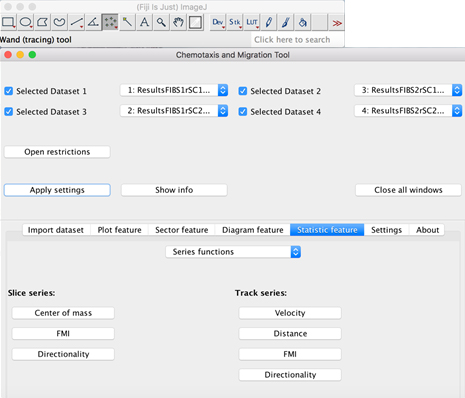Viewport: 465px width, 398px height.
Task: Disable Selected Dataset 4 checkbox
Action: click(x=243, y=112)
